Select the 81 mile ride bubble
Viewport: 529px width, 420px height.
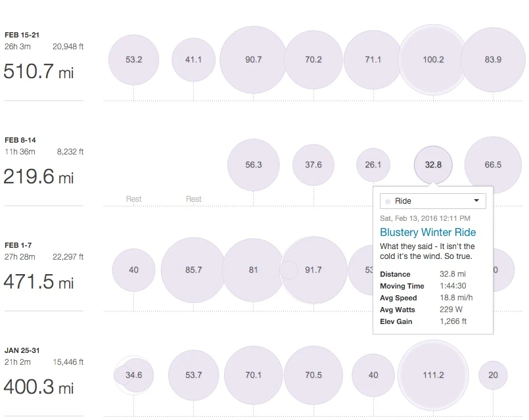click(253, 270)
